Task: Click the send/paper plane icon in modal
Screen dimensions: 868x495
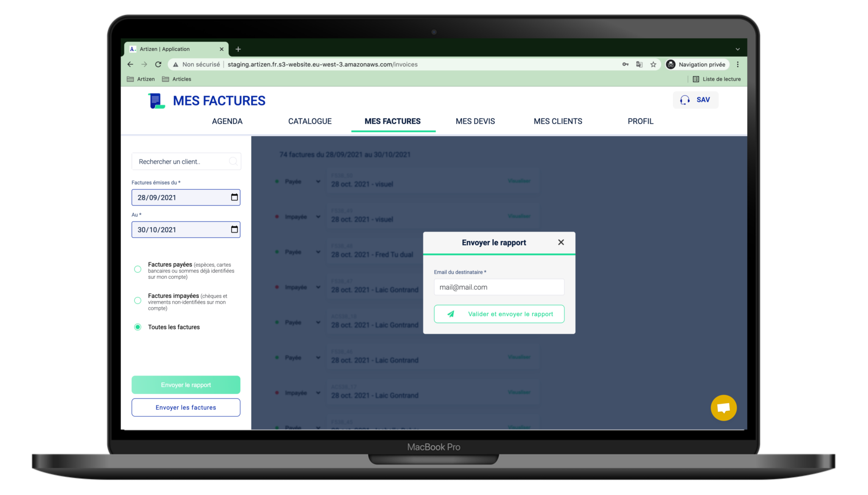Action: [450, 314]
